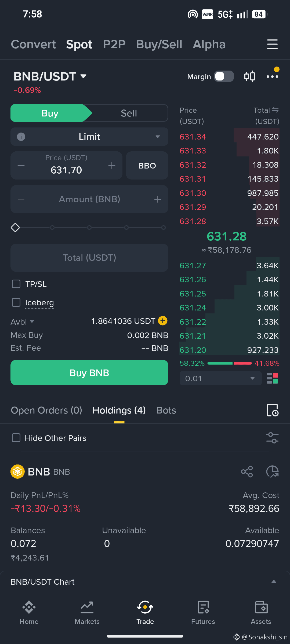Image resolution: width=290 pixels, height=644 pixels.
Task: Open the BNB PnL analysis icon
Action: 272,471
